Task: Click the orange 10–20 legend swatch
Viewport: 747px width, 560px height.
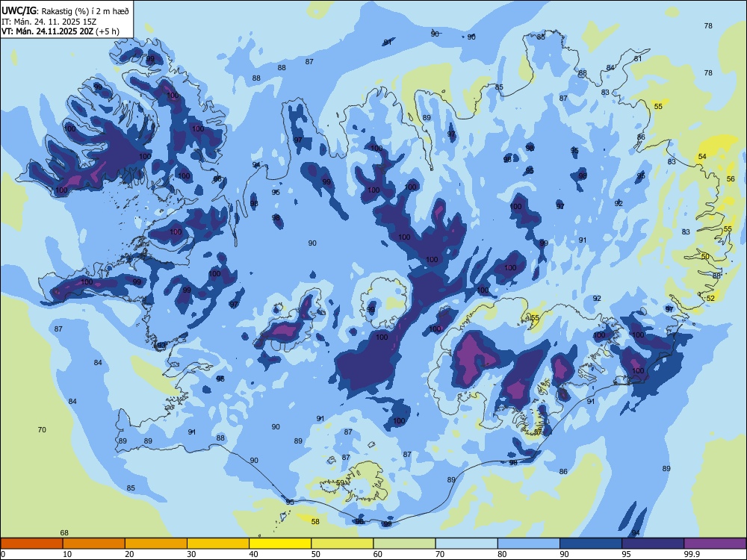Action: coord(94,544)
